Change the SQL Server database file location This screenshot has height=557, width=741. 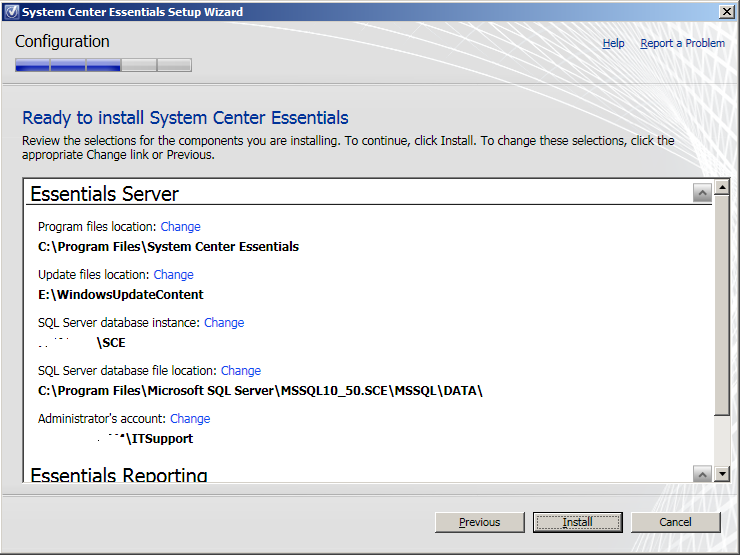pyautogui.click(x=241, y=371)
